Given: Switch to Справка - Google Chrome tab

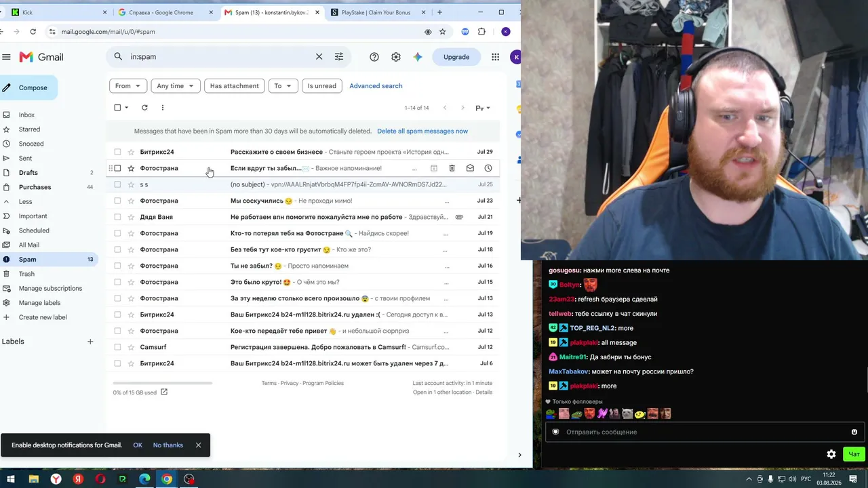Looking at the screenshot, I should tap(165, 12).
